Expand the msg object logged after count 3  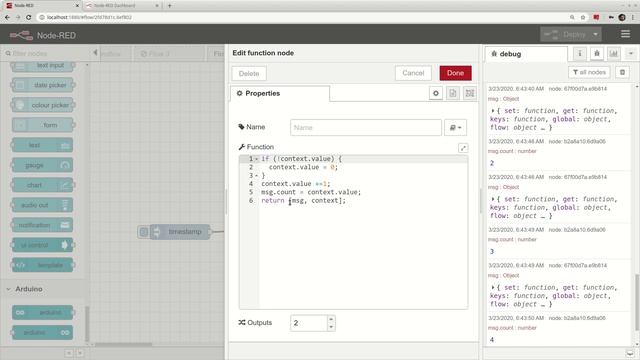[493, 287]
